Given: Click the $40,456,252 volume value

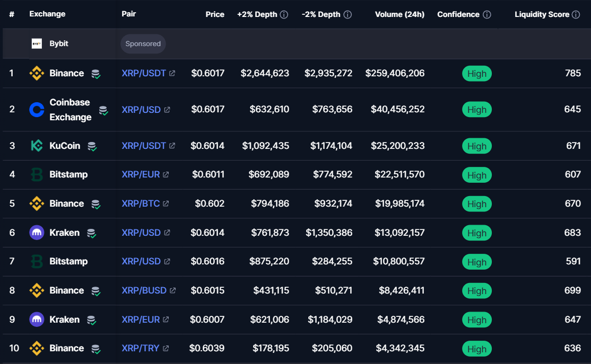Looking at the screenshot, I should pyautogui.click(x=398, y=110).
